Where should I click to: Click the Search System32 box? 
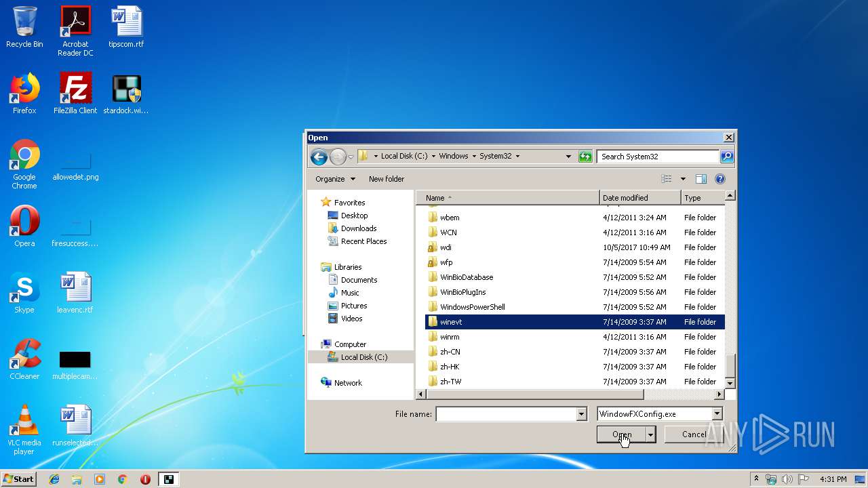click(658, 157)
